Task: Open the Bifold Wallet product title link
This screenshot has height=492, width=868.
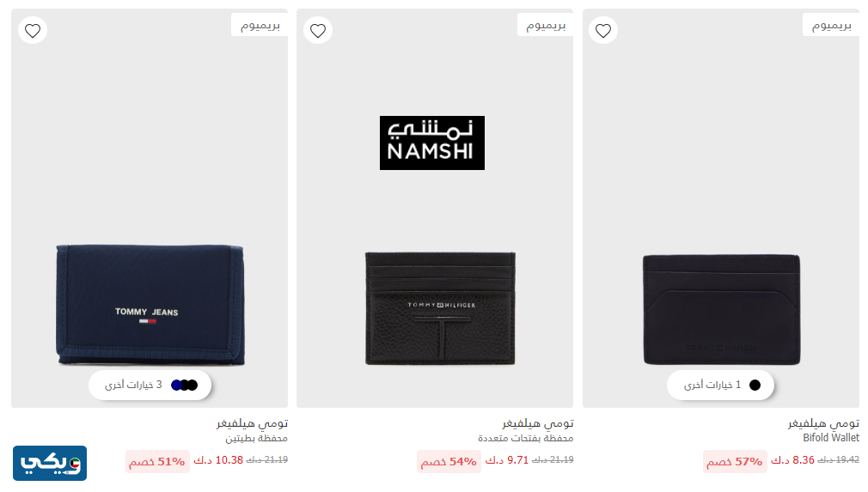Action: click(x=831, y=438)
